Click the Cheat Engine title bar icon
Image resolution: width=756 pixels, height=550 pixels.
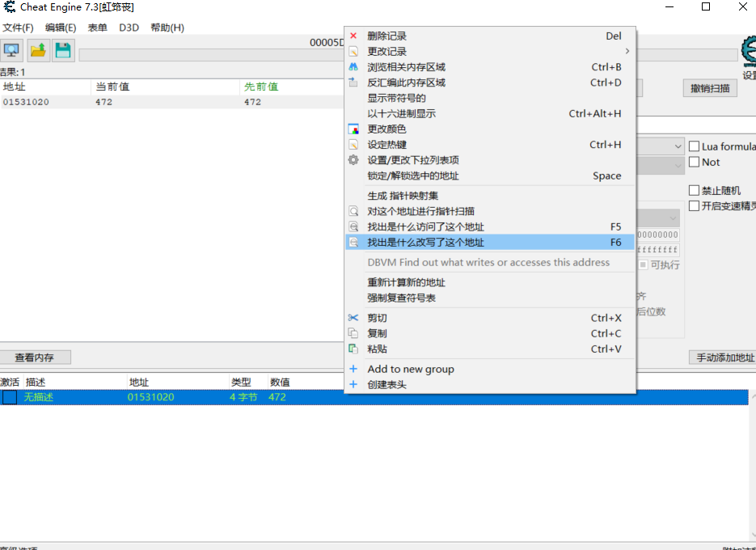coord(9,7)
